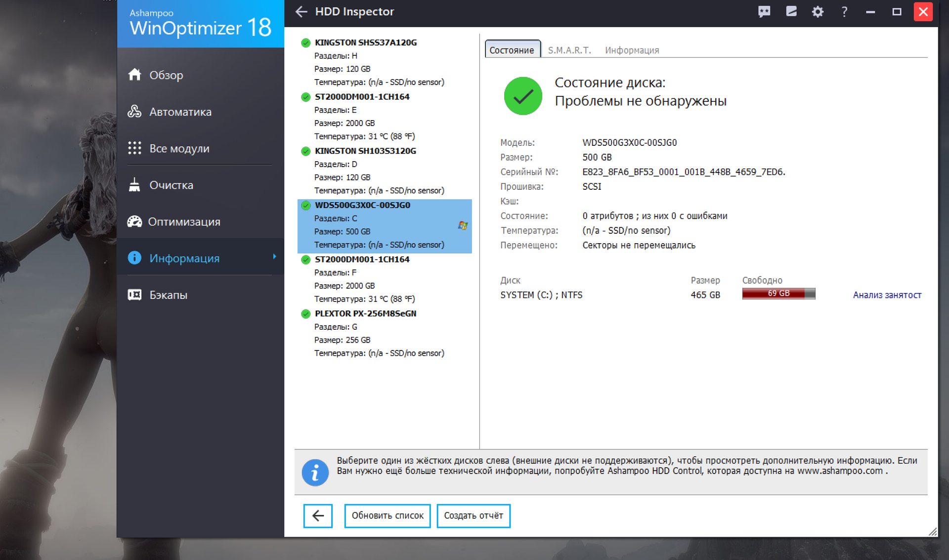Select KINGSTON SHSS37A120G drive

tap(365, 43)
